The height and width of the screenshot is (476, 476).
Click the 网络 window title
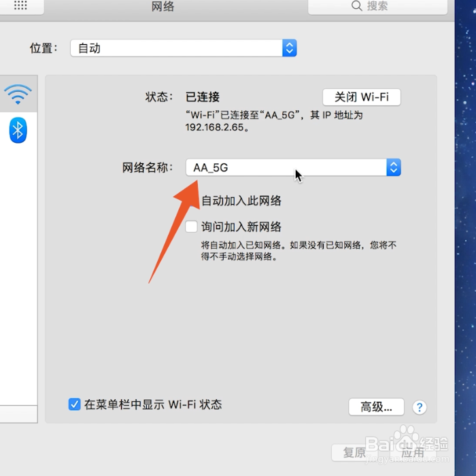[163, 6]
